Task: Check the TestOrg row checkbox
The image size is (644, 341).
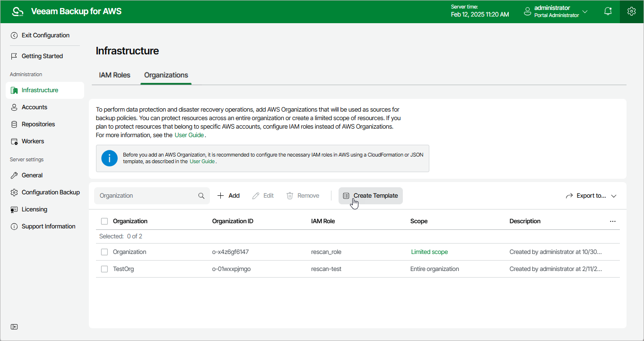Action: (x=104, y=269)
